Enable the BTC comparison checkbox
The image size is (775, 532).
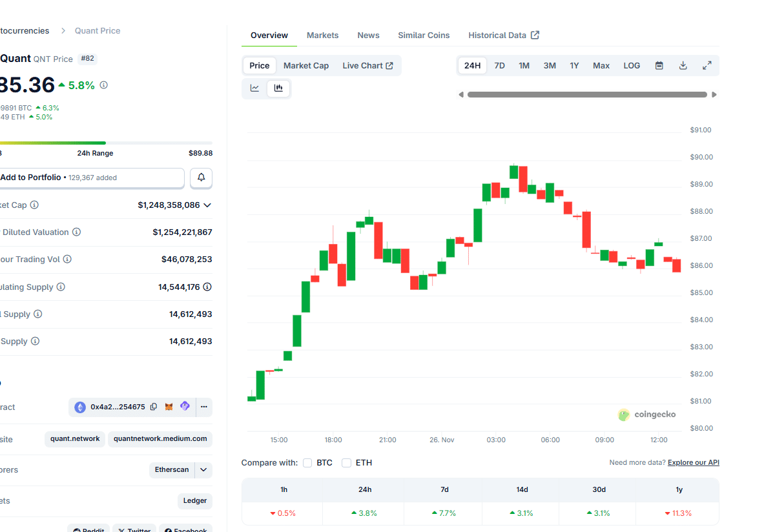pos(307,463)
